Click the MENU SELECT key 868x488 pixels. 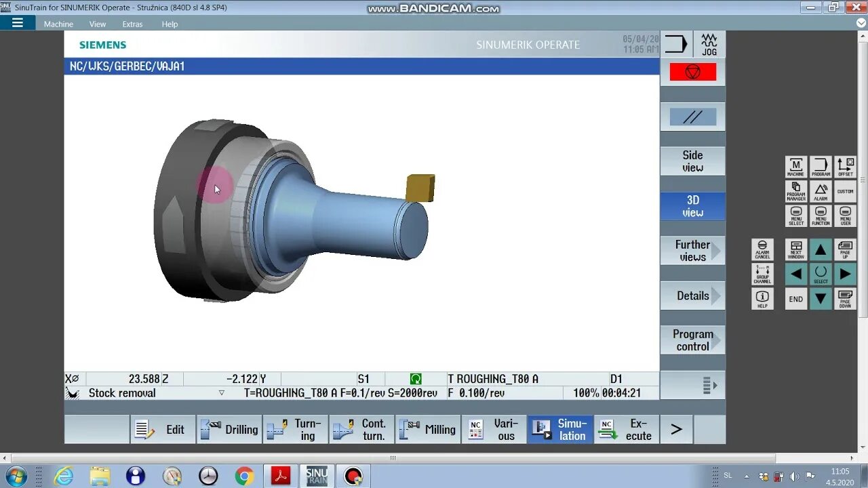coord(796,216)
